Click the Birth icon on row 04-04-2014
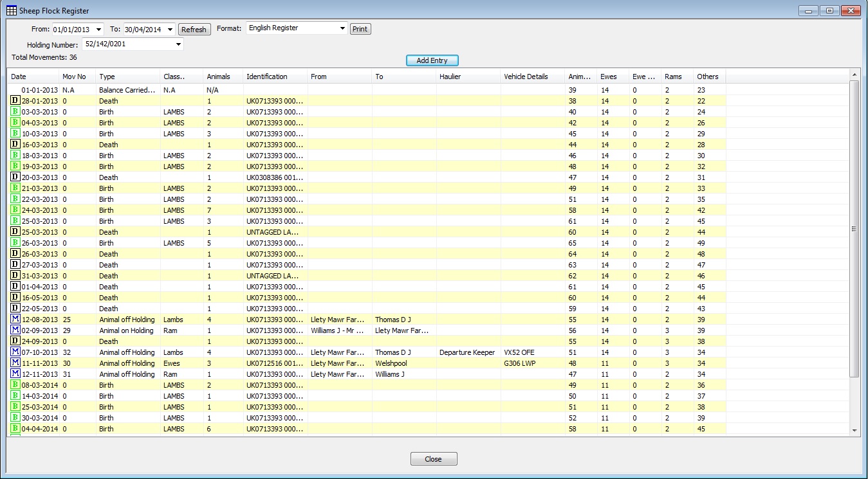This screenshot has width=868, height=479. tap(15, 429)
